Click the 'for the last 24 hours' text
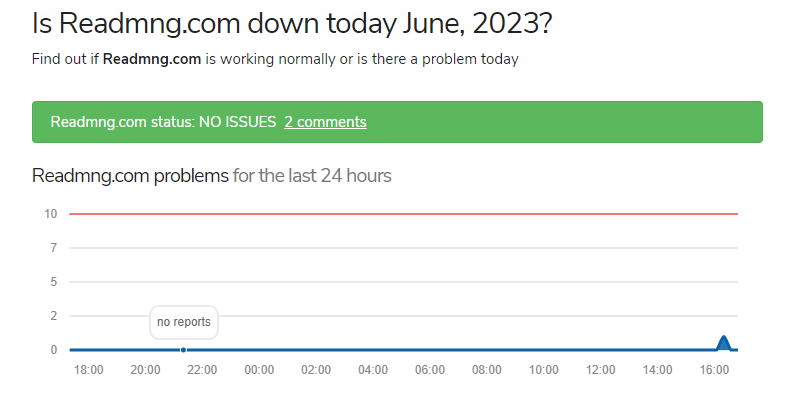 coord(312,176)
